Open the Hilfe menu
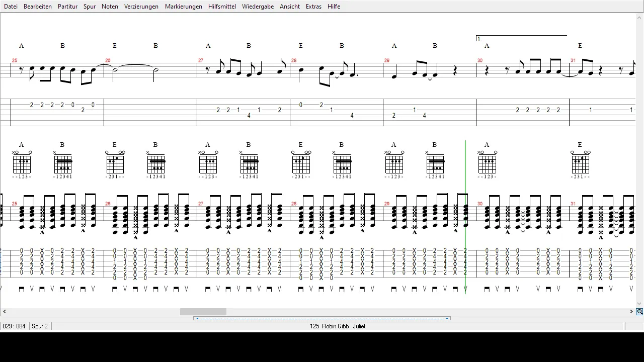Viewport: 644px width, 362px height. pos(334,7)
